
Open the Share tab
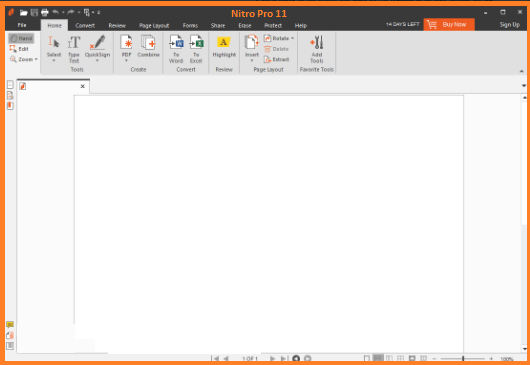(x=218, y=26)
